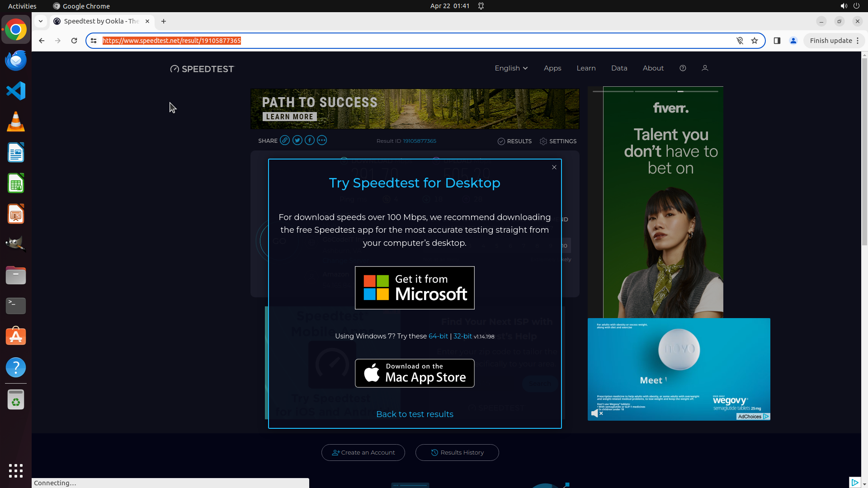Screen dimensions: 868x488
Task: Open the user account icon in header
Action: coord(705,68)
